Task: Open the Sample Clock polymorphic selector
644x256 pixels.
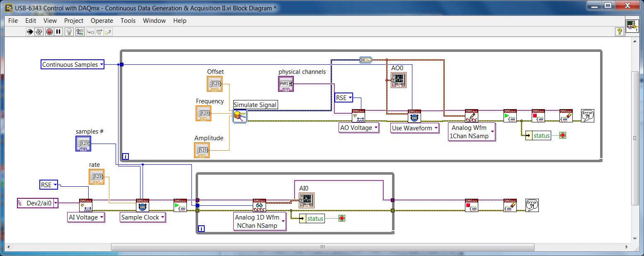Action: tap(143, 217)
